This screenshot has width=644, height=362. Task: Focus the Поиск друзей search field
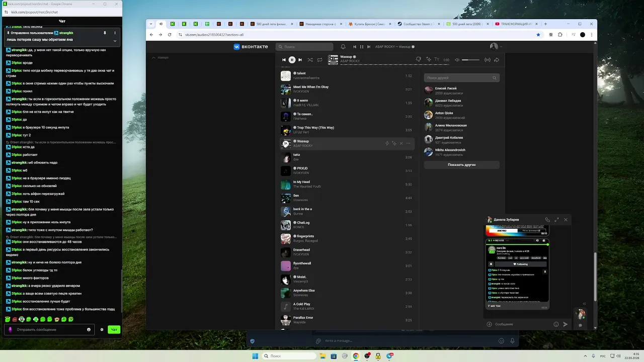tap(462, 78)
